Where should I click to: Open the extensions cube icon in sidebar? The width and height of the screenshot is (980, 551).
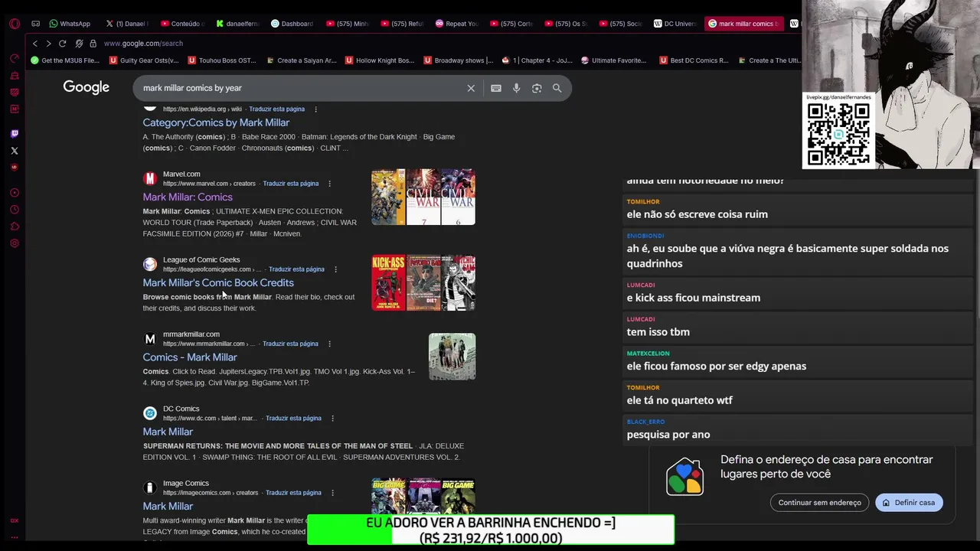tap(14, 227)
